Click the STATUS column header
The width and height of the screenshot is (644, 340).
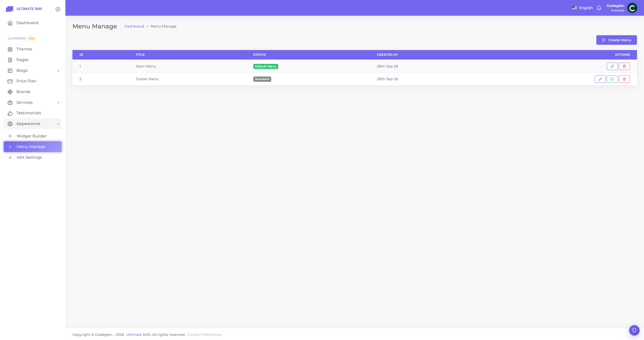point(259,54)
